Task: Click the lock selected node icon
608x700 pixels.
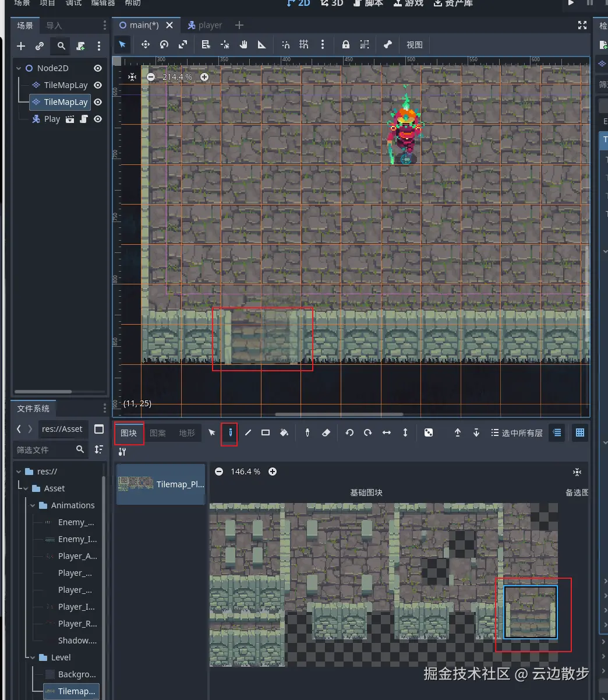Action: click(x=346, y=45)
